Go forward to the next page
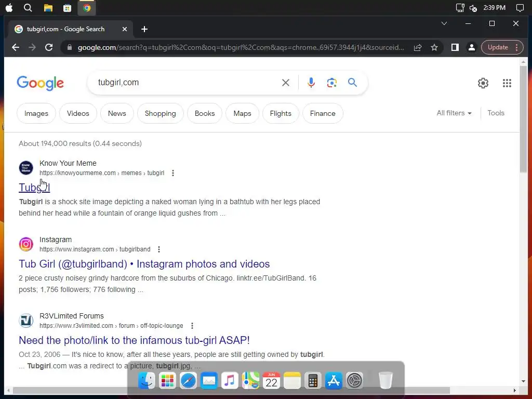The image size is (532, 399). pyautogui.click(x=32, y=47)
